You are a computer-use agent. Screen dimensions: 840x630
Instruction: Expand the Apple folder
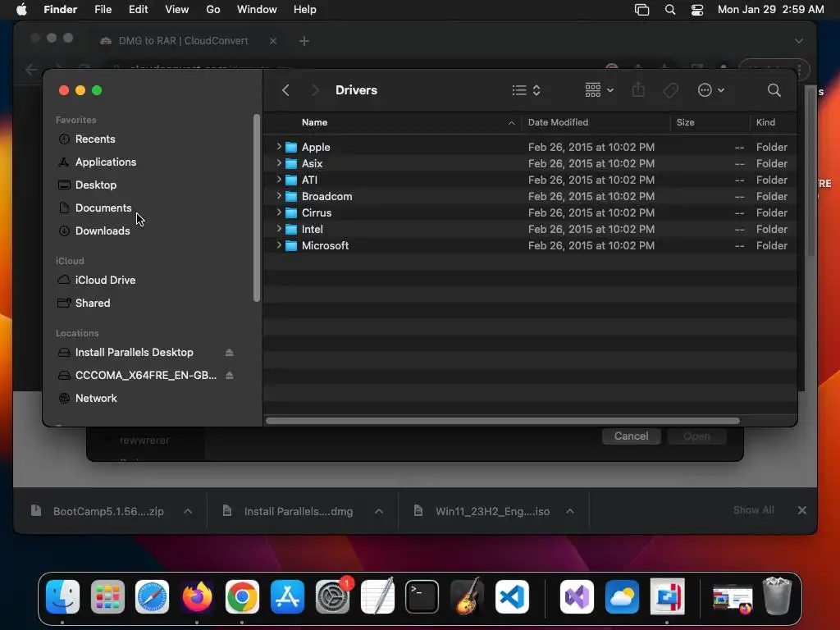[279, 146]
